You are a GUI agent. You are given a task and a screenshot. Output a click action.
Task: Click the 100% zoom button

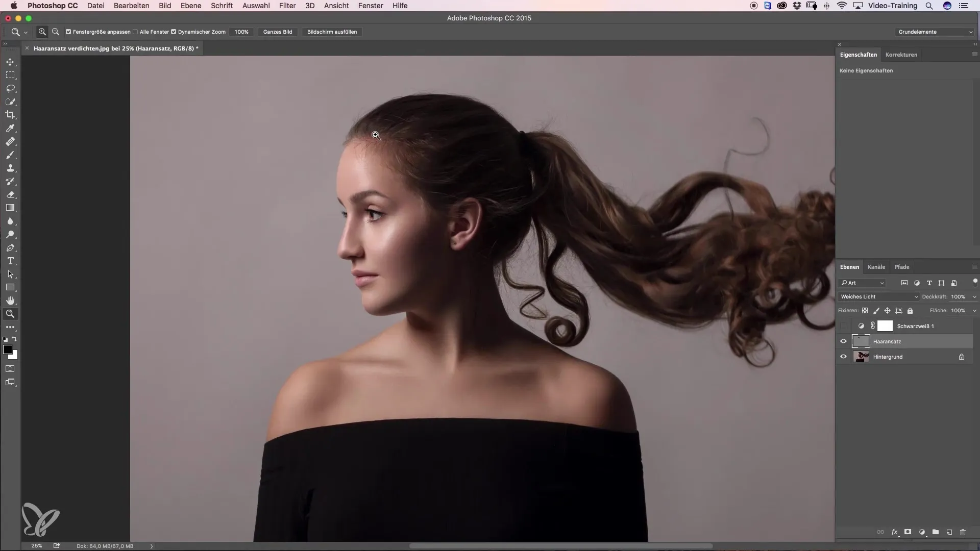tap(241, 32)
